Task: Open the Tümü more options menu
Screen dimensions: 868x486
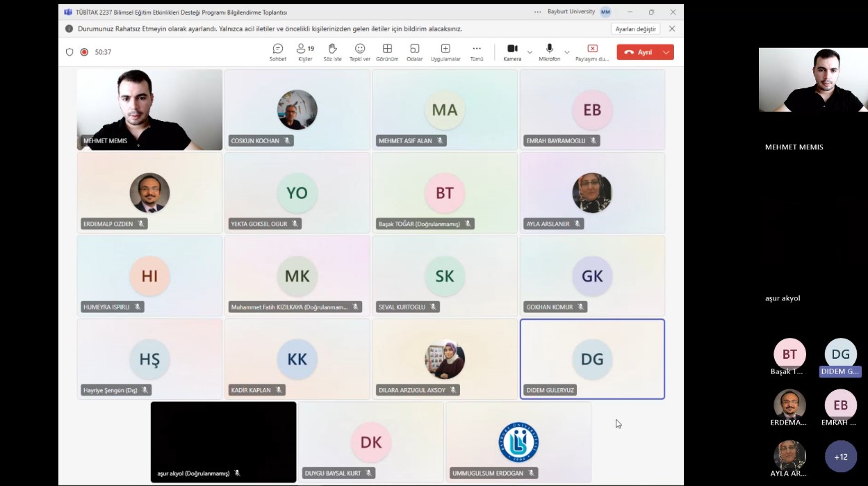Action: click(x=476, y=52)
